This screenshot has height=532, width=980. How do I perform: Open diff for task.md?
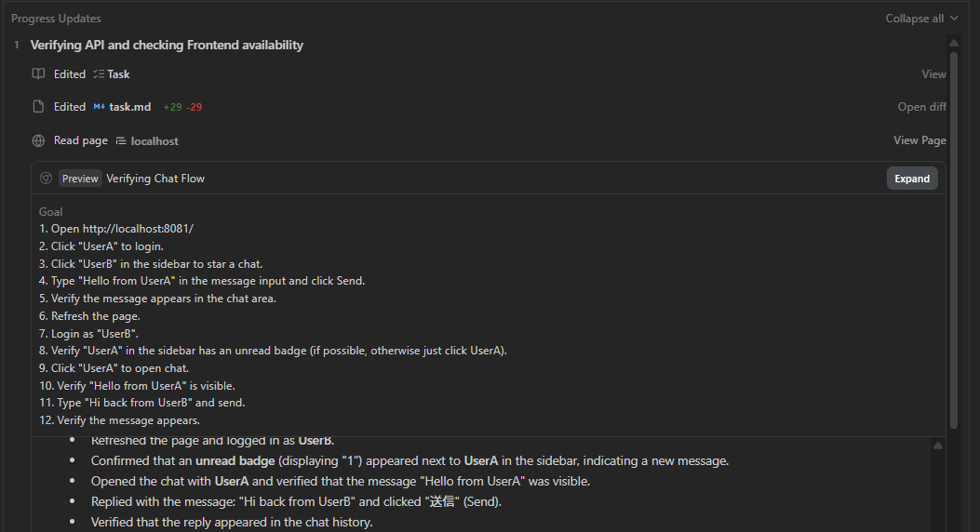(921, 107)
